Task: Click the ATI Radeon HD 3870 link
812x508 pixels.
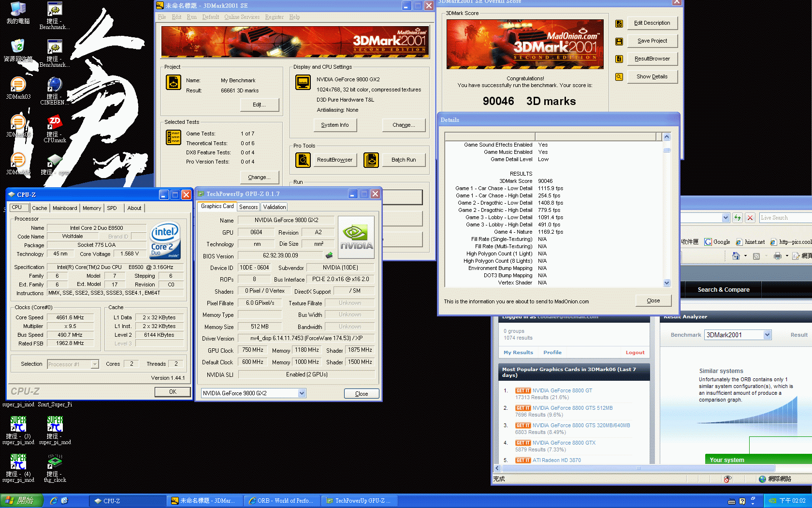Action: click(x=557, y=460)
